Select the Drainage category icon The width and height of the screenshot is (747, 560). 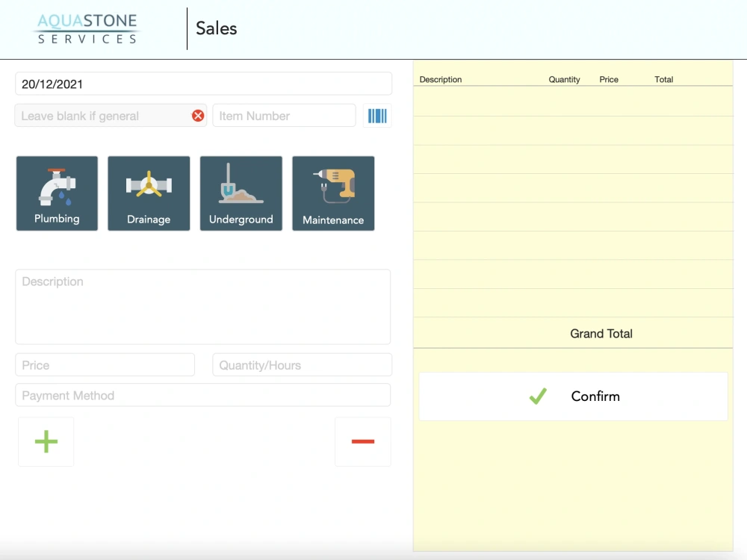tap(149, 193)
